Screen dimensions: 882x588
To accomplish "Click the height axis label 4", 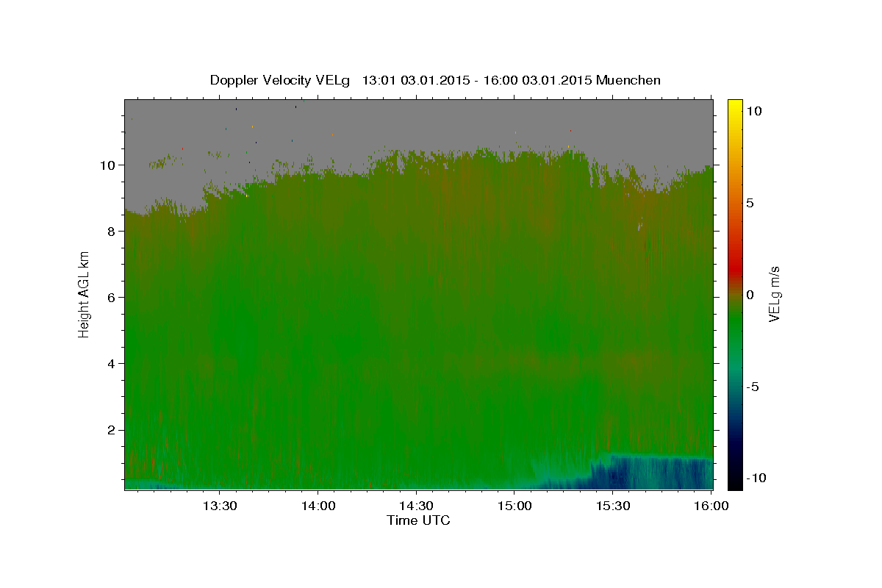I will pos(112,363).
